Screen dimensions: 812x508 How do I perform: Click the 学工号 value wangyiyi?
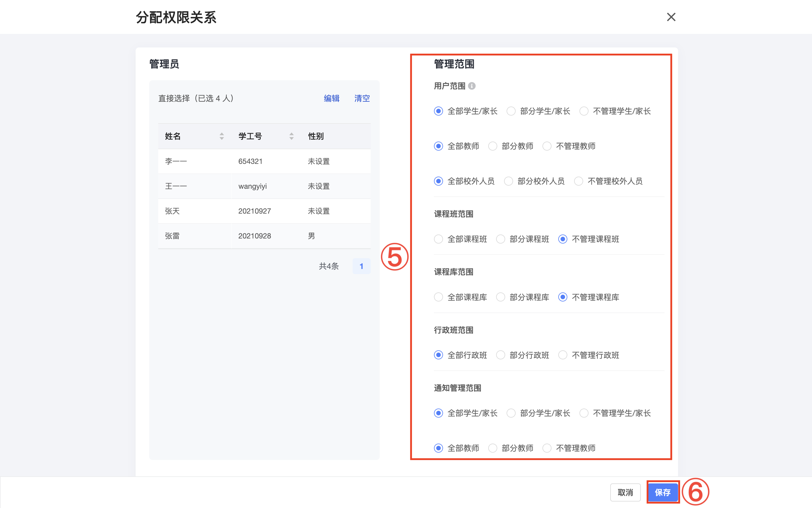coord(253,186)
